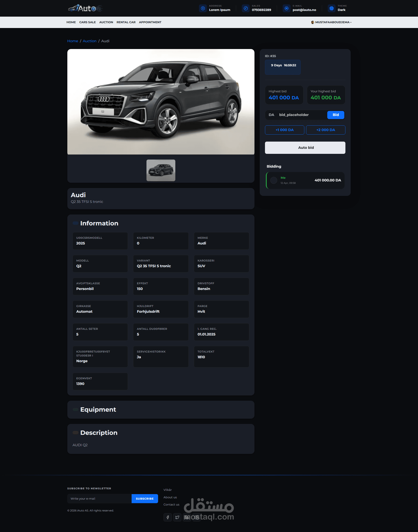Click the bidder avatar circle next to Me

274,180
